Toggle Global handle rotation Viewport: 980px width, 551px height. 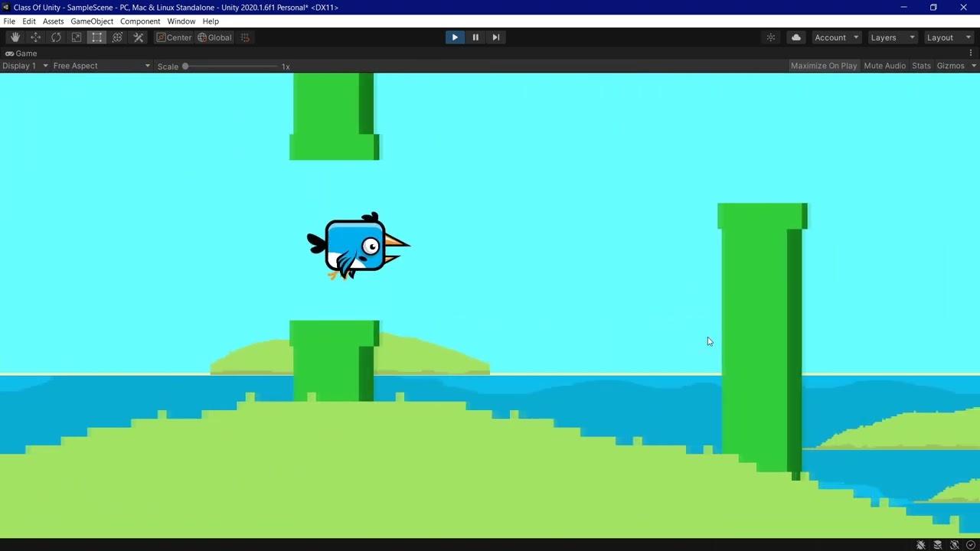click(x=214, y=37)
